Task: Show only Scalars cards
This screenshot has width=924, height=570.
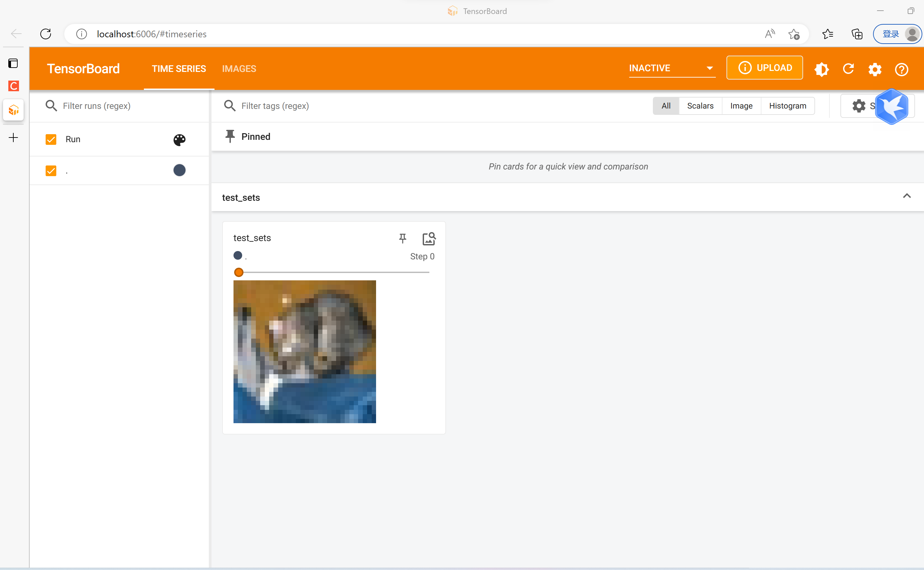Action: click(700, 106)
